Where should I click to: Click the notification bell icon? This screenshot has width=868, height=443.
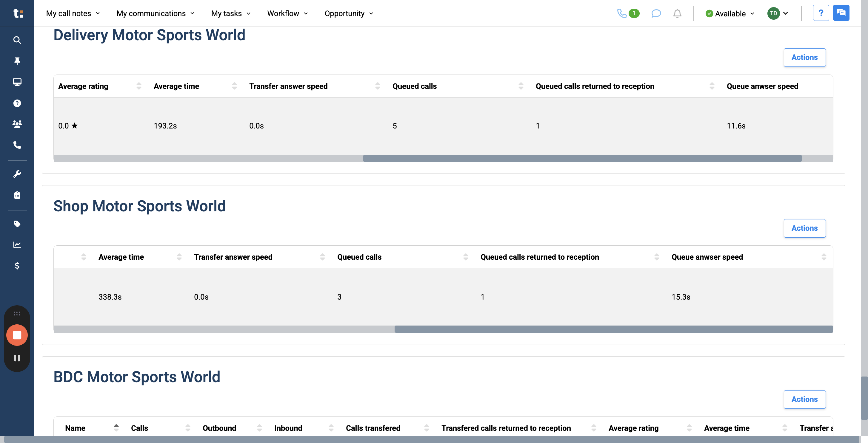677,13
